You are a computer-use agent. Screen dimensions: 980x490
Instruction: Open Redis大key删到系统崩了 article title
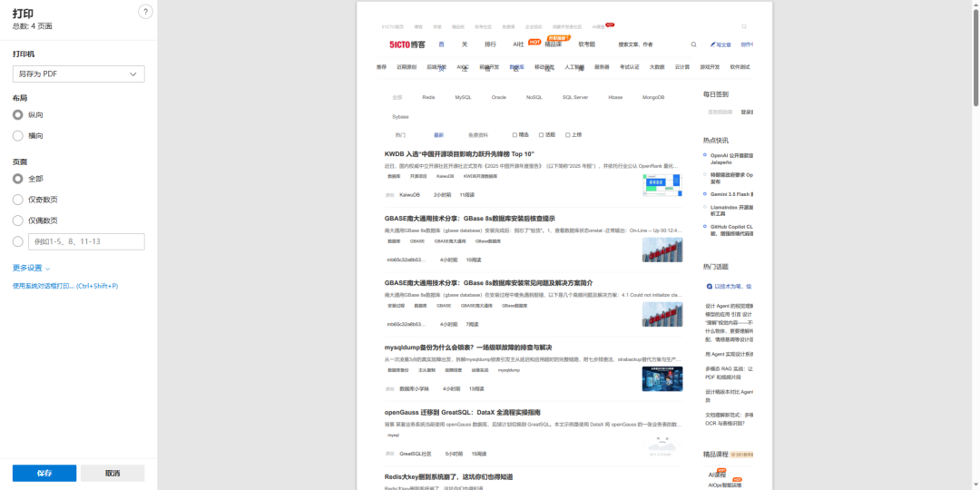point(449,477)
